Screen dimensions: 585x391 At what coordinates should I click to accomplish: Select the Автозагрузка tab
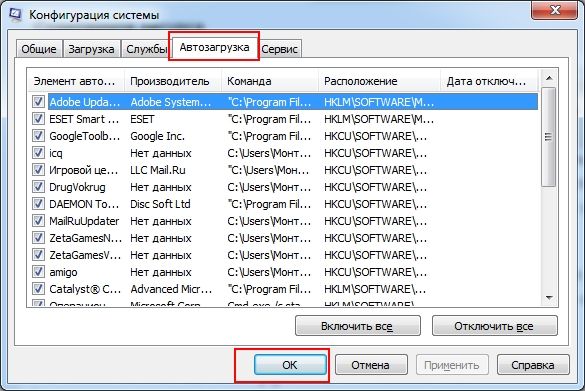215,47
